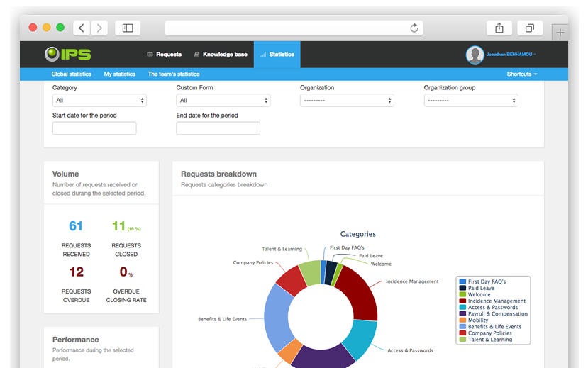Viewport: 588px width, 368px height.
Task: Toggle Access & Passwords legend entry
Action: pyautogui.click(x=489, y=307)
